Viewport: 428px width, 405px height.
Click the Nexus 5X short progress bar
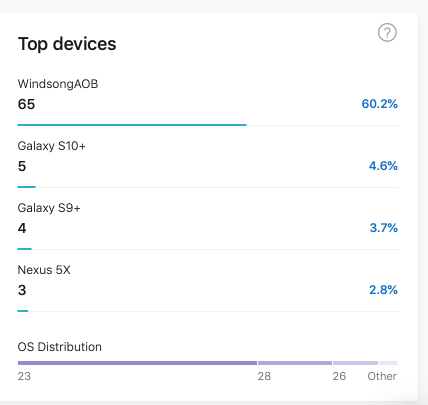point(23,311)
